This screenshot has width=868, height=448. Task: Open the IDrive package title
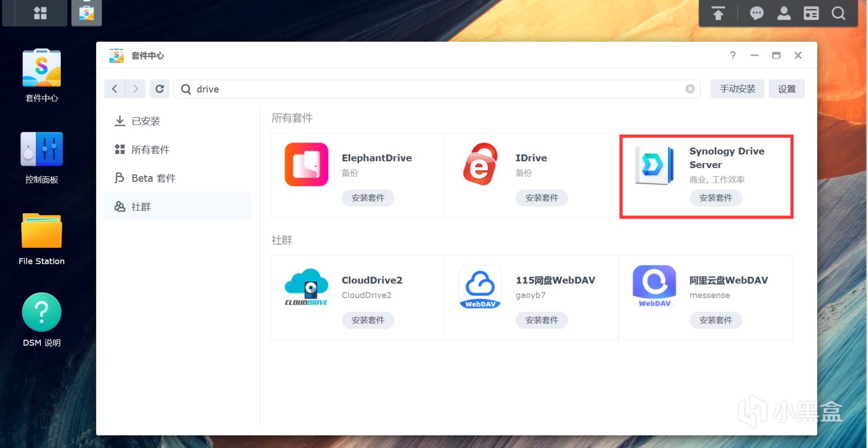pyautogui.click(x=531, y=158)
